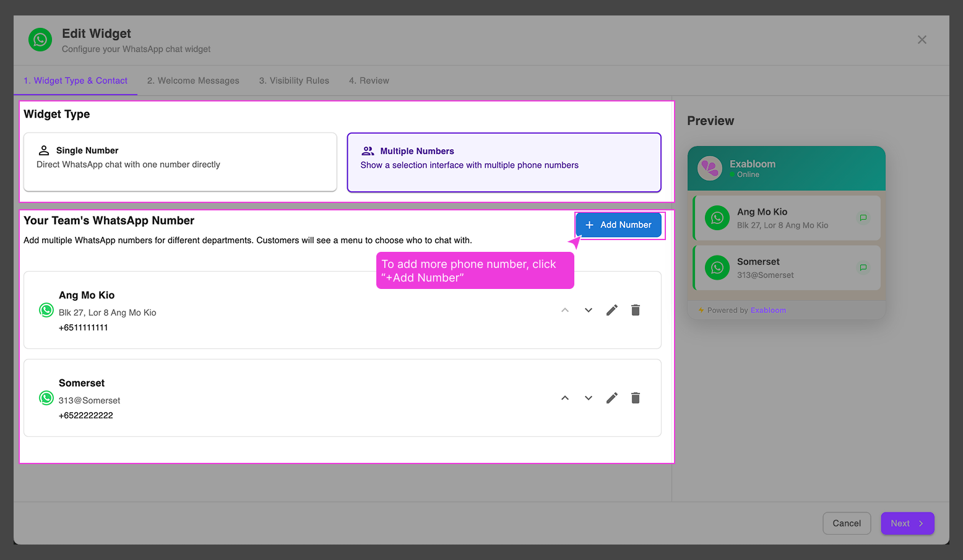Click the Add Number button

619,225
